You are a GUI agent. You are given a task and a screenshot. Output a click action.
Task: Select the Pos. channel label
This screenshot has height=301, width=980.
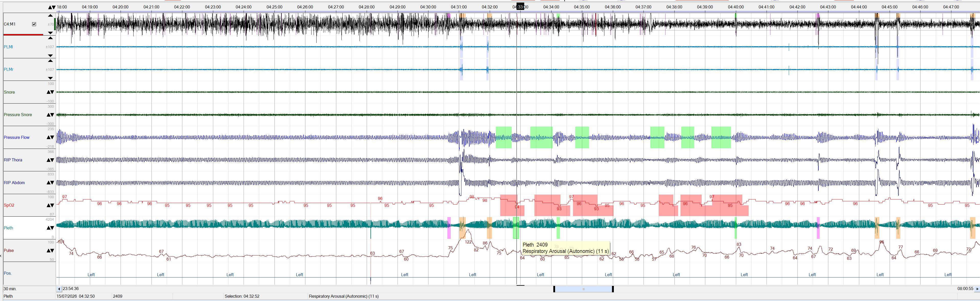8,273
